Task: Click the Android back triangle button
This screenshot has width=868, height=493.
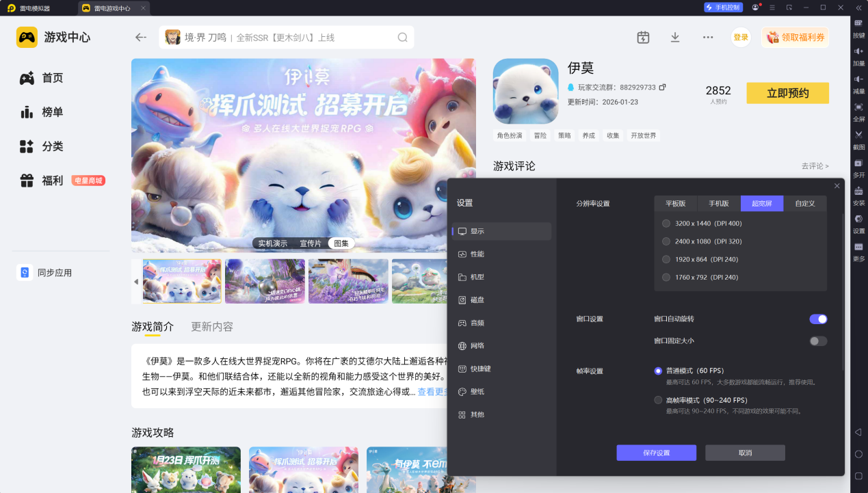Action: click(x=858, y=432)
